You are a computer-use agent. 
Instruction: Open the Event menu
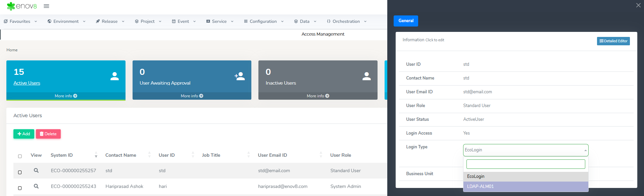point(184,21)
